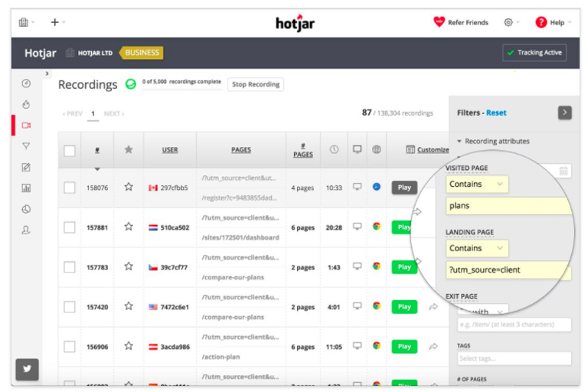Screen dimensions: 588x392
Task: Share recording 157420 via arrow icon
Action: [x=433, y=307]
